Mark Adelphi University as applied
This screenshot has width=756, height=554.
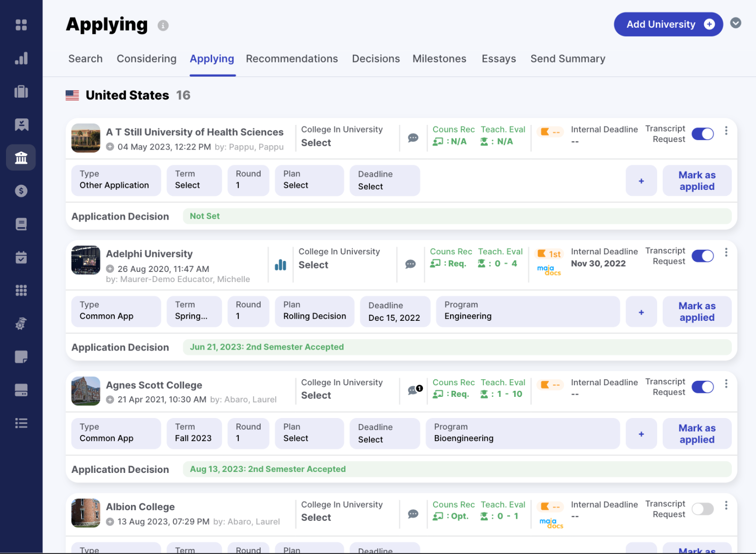click(x=697, y=312)
